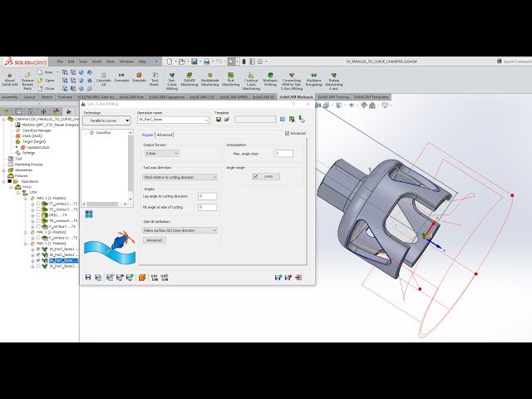Click Close in SolidCAM ribbon

[x=46, y=89]
